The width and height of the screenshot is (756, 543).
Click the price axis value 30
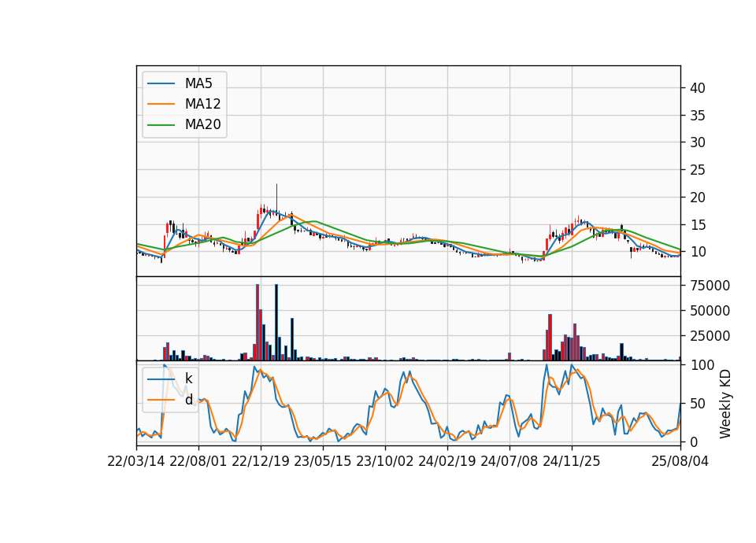pos(698,142)
